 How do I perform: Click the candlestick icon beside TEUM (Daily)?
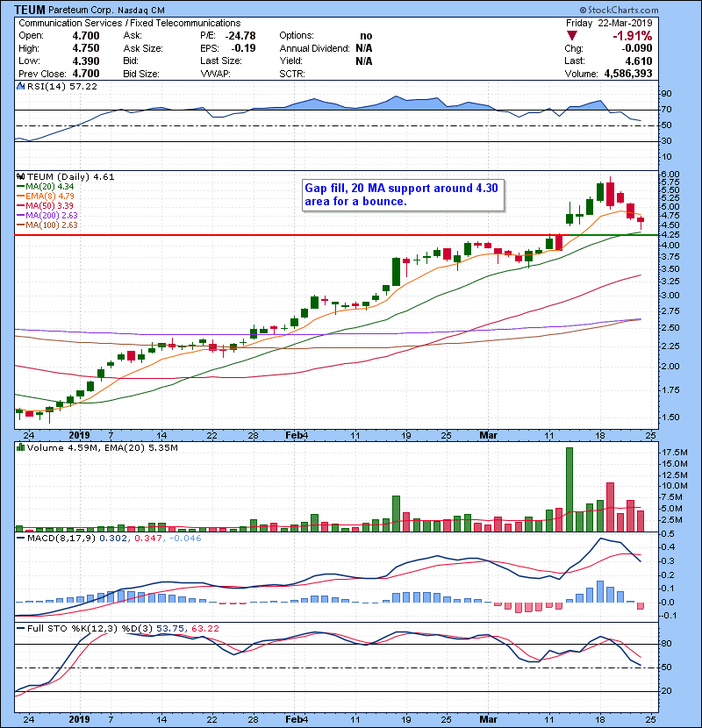click(20, 176)
